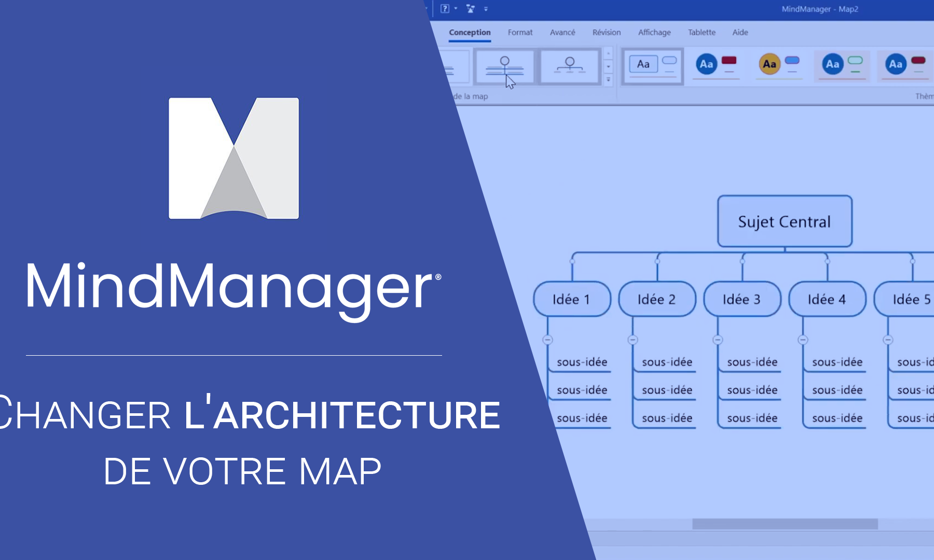Image resolution: width=934 pixels, height=560 pixels.
Task: Collapse the Idée 3 subtopics
Action: 718,340
